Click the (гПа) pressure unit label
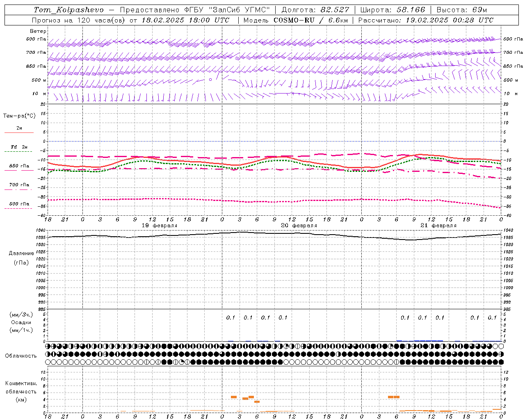 (21, 262)
